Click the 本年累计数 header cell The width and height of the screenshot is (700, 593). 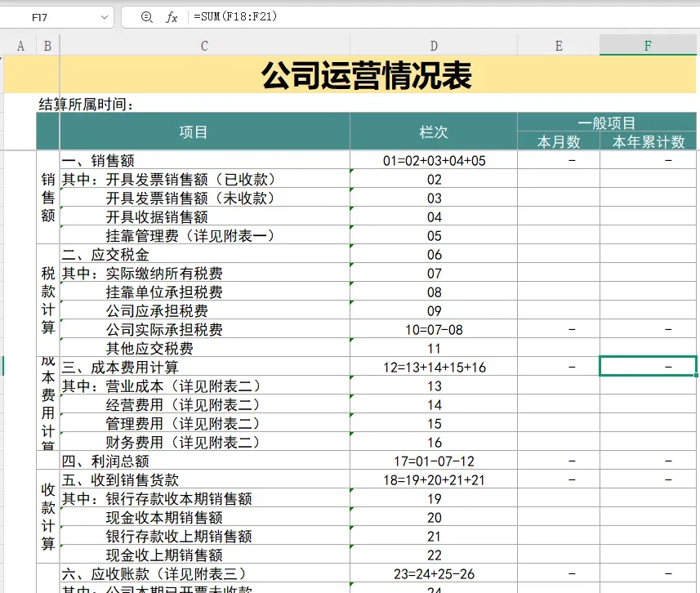click(x=648, y=141)
